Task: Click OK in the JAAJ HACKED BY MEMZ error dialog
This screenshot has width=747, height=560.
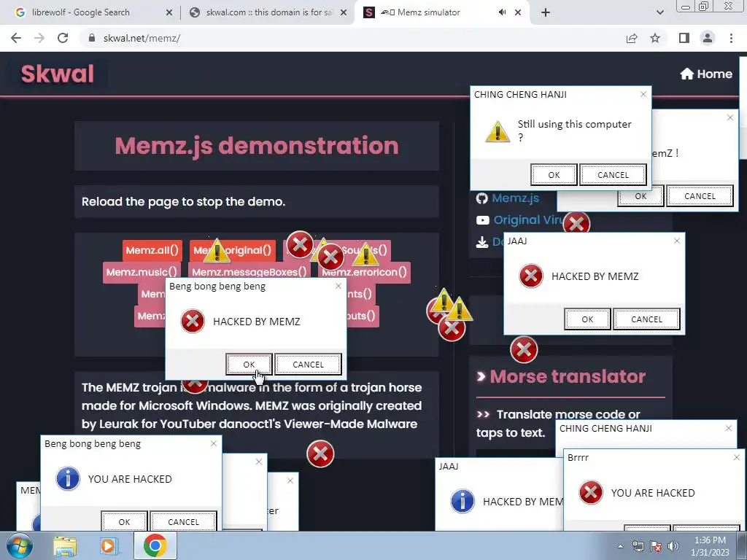Action: click(x=587, y=319)
